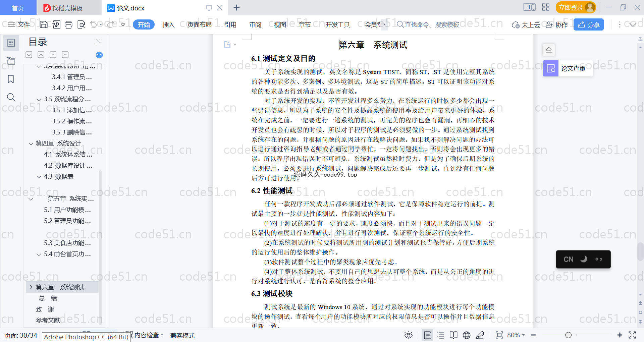The width and height of the screenshot is (644, 342).
Task: Switch to reading view
Action: click(x=453, y=335)
